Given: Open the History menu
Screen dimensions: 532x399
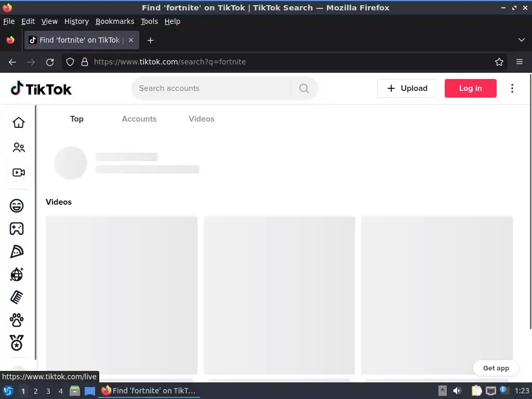Looking at the screenshot, I should [x=77, y=21].
